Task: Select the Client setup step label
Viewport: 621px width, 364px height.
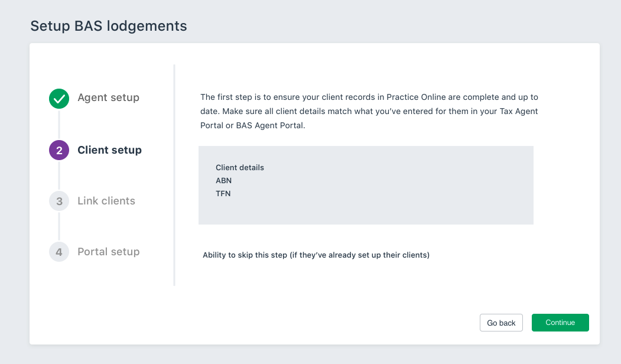Action: (x=109, y=150)
